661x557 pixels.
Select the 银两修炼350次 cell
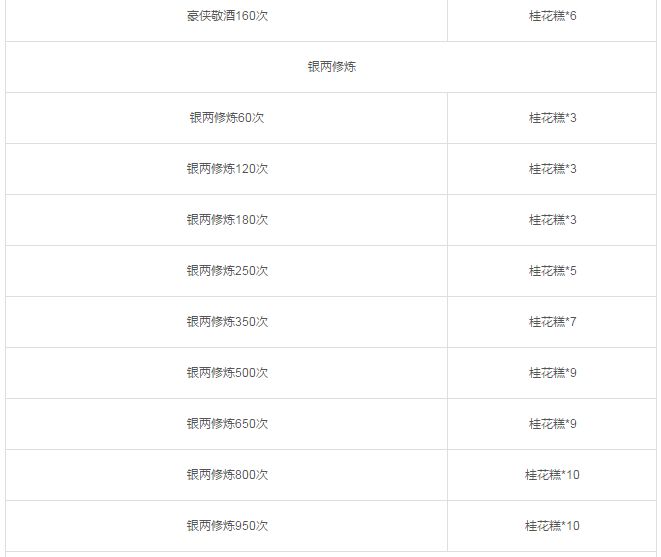(x=227, y=322)
